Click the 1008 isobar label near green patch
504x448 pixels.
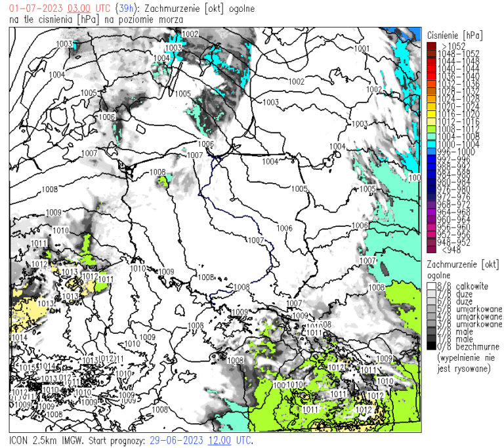(158, 172)
